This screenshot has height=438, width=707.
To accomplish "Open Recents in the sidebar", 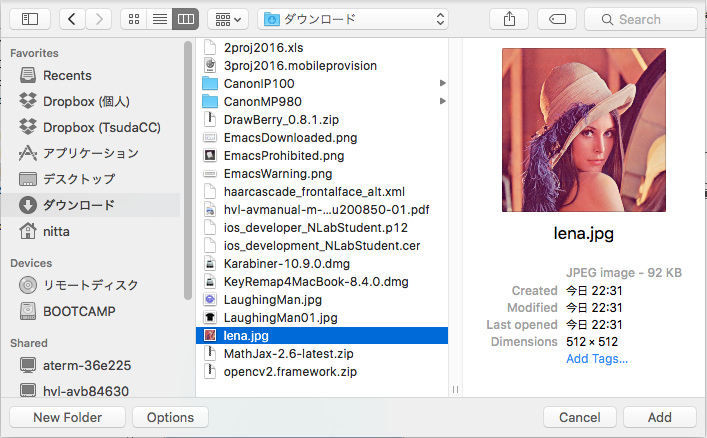I will (67, 75).
